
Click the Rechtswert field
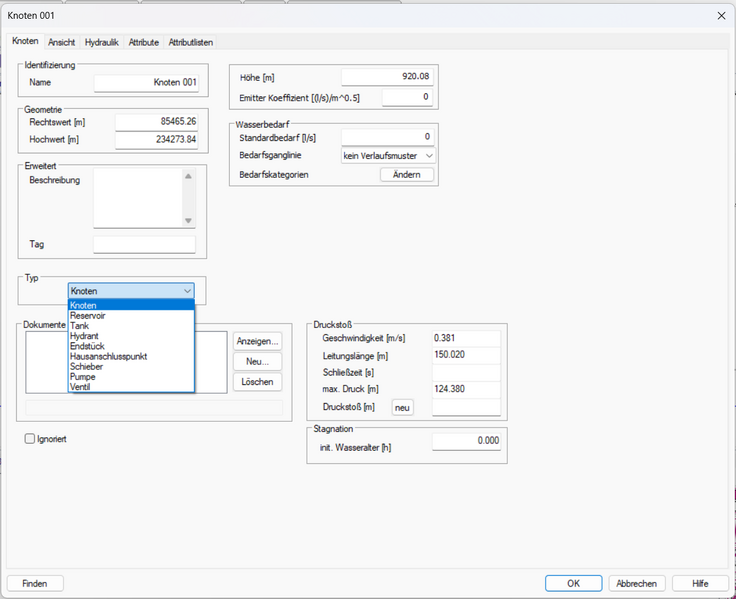coord(156,122)
